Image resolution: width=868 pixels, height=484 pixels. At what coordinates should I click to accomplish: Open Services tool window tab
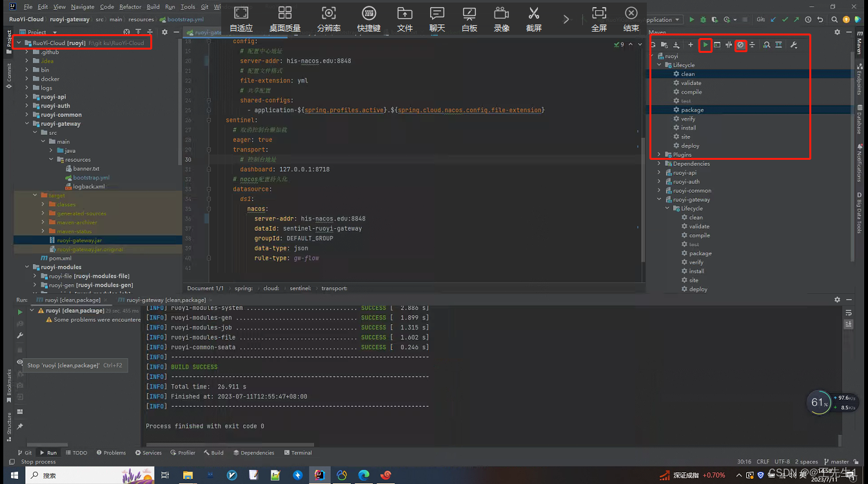148,452
